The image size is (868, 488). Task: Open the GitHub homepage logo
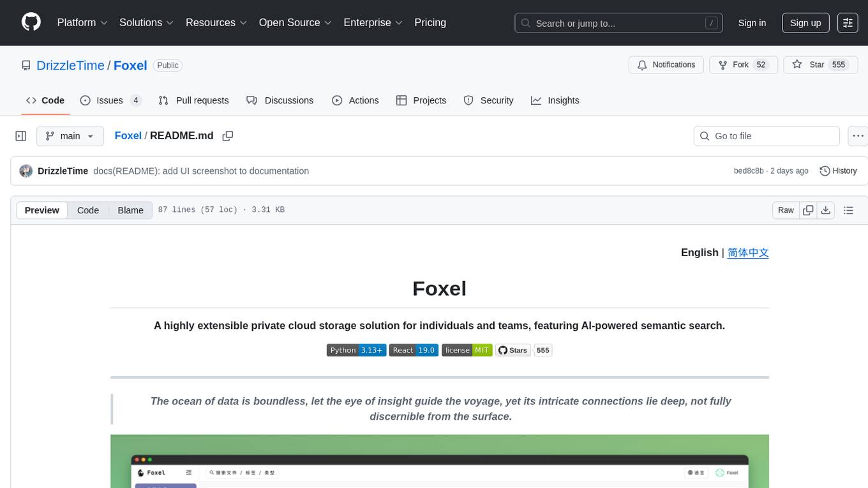pyautogui.click(x=31, y=22)
